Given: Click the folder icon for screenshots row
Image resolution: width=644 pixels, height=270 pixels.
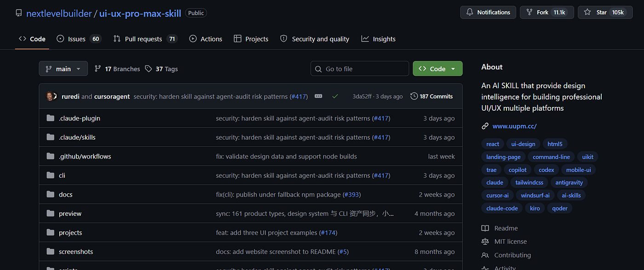Looking at the screenshot, I should coord(50,252).
